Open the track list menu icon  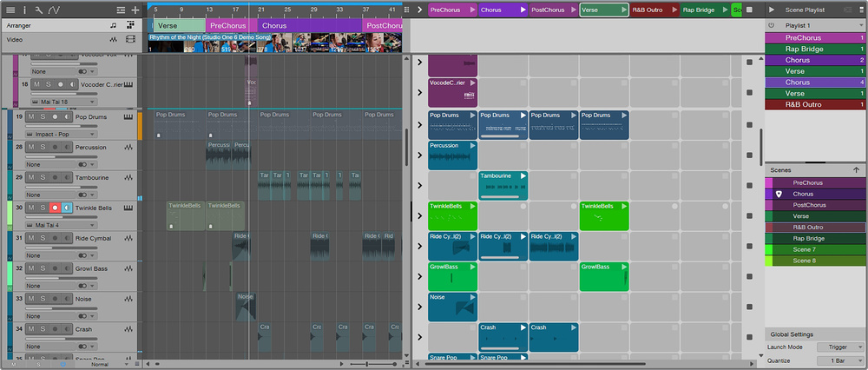(x=10, y=10)
